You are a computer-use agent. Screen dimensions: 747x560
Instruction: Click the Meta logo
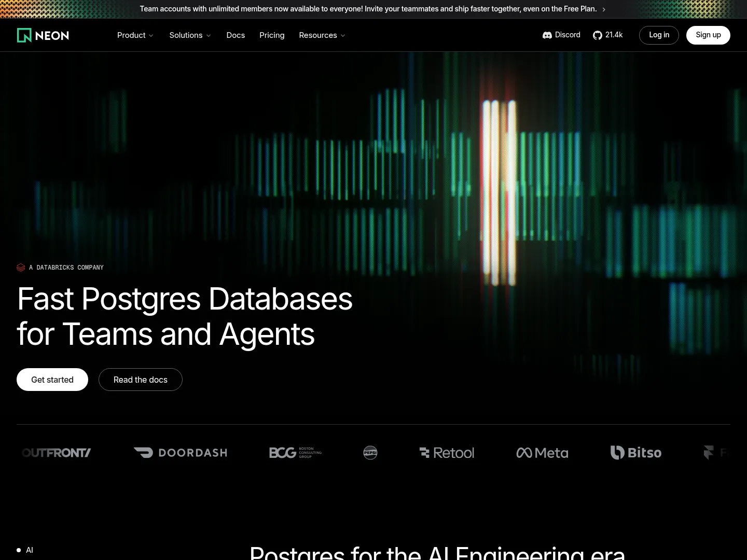click(542, 453)
